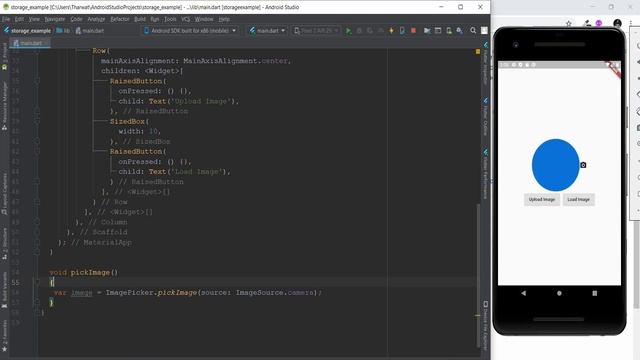This screenshot has height=360, width=640.
Task: Open the Project tool window on left strip
Action: coord(4,56)
